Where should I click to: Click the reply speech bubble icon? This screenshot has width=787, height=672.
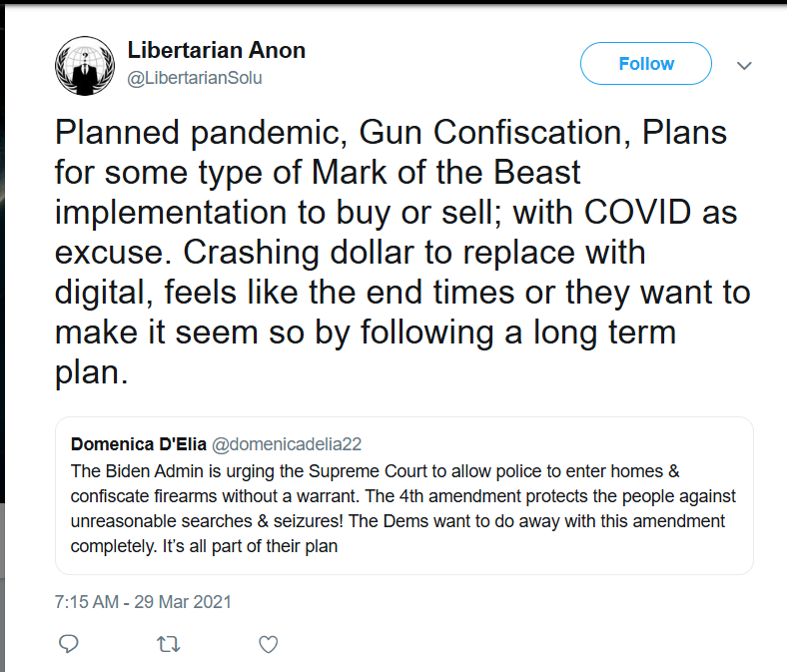(69, 644)
